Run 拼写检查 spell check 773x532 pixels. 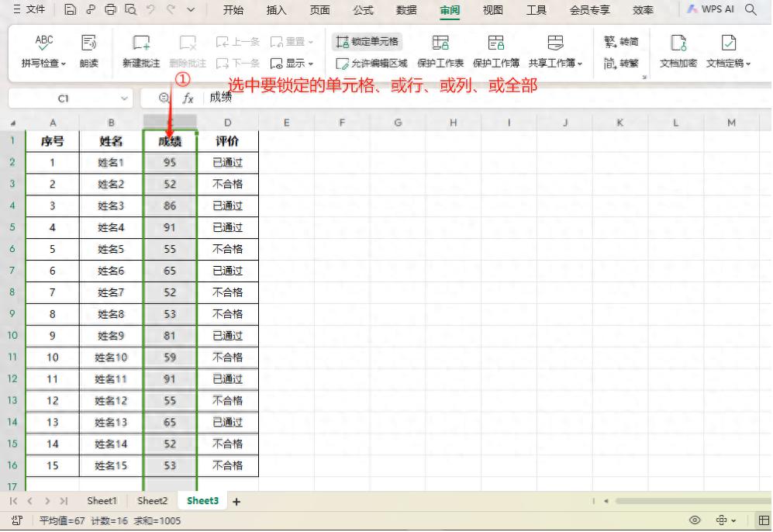click(x=43, y=51)
